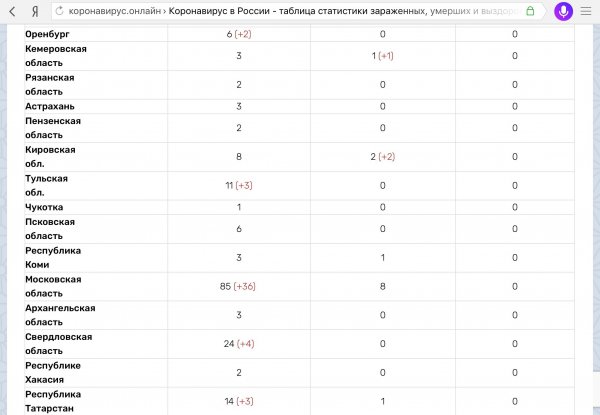Click the Оренбург region name
The image size is (600, 415).
pos(50,33)
